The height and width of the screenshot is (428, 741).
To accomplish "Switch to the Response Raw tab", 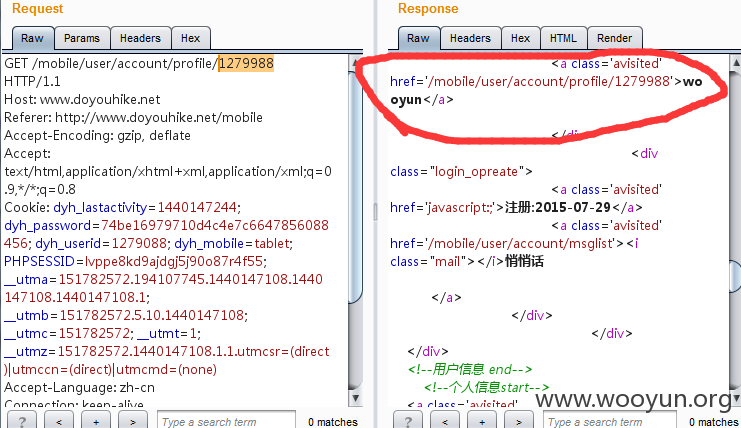I will [x=418, y=38].
